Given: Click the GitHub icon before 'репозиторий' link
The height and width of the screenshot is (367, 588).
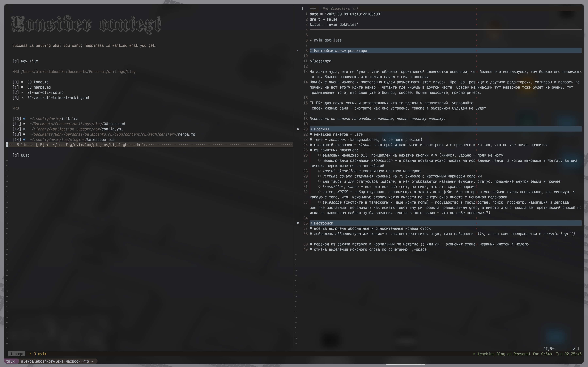Looking at the screenshot, I should click(x=421, y=103).
